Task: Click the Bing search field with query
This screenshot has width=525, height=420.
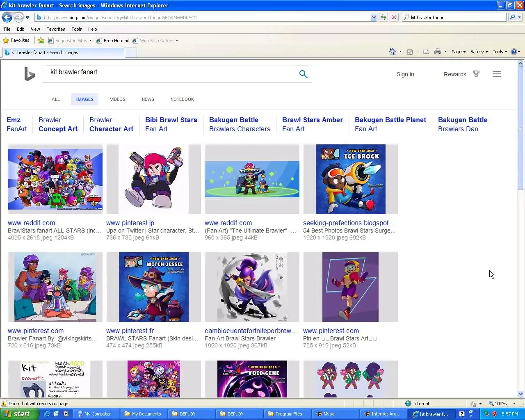Action: 170,74
